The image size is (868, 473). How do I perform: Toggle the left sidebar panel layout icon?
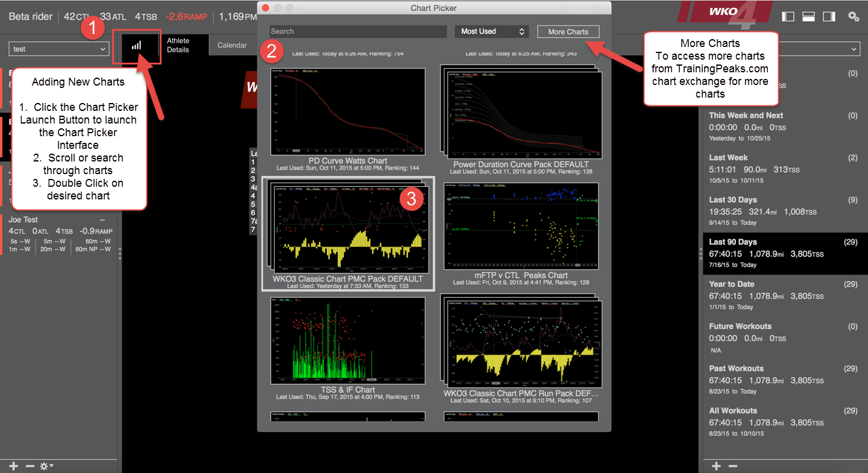(x=788, y=16)
